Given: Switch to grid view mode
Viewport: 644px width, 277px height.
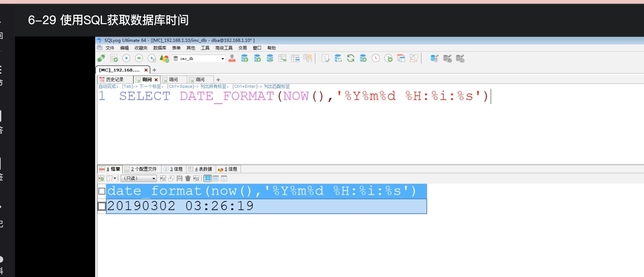Looking at the screenshot, I should [x=208, y=178].
